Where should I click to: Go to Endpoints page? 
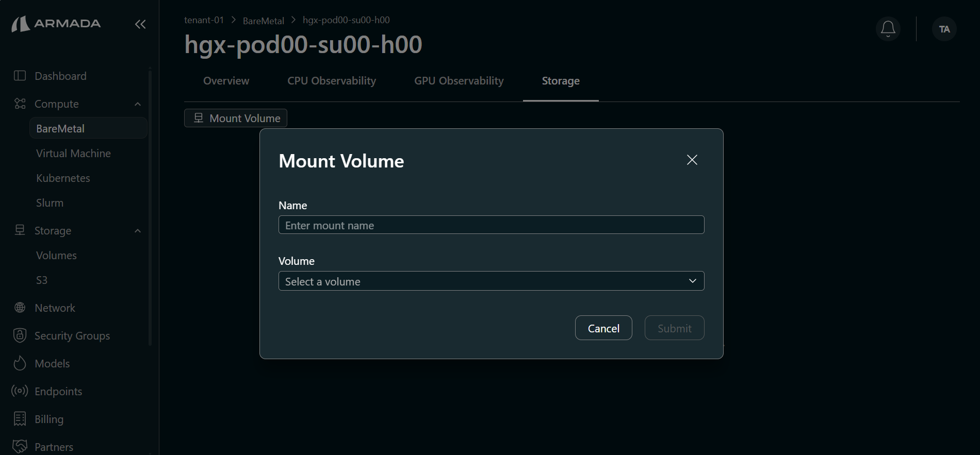point(58,391)
